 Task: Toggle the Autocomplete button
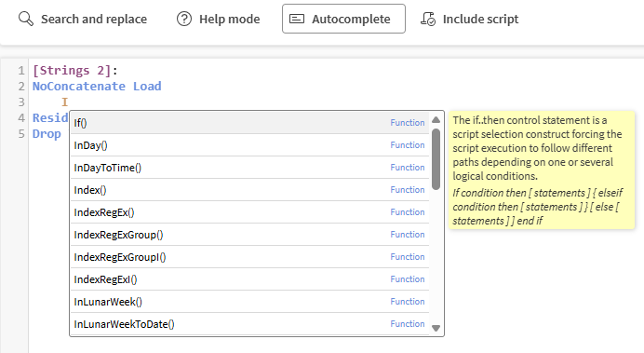click(x=343, y=19)
